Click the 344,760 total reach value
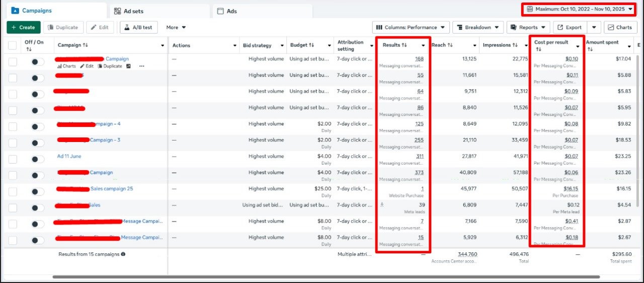This screenshot has height=283, width=644. [467, 254]
